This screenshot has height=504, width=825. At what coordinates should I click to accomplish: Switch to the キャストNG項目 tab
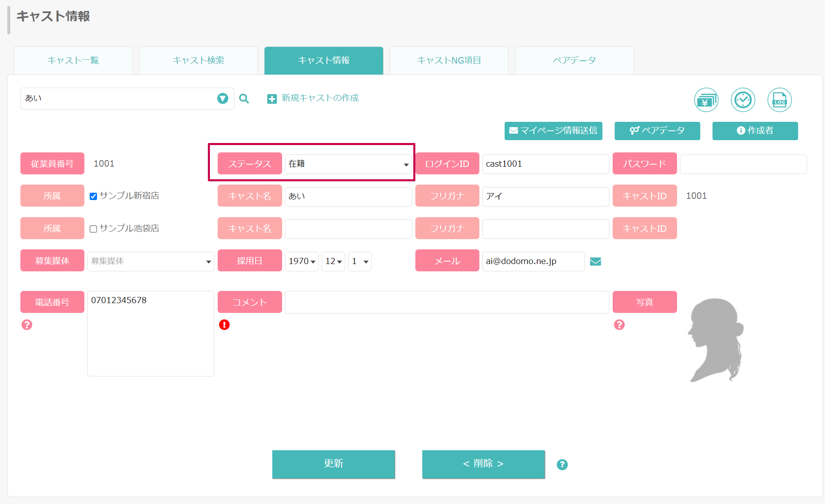coord(449,61)
